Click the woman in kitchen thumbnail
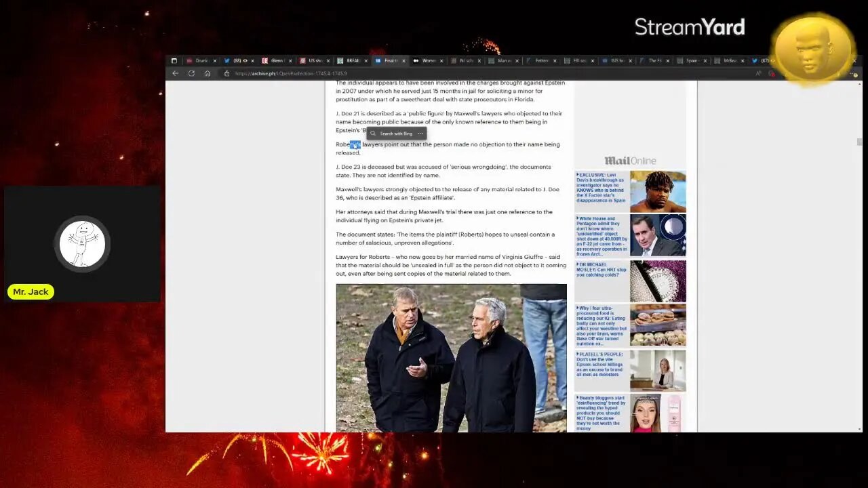868x488 pixels. (x=658, y=370)
